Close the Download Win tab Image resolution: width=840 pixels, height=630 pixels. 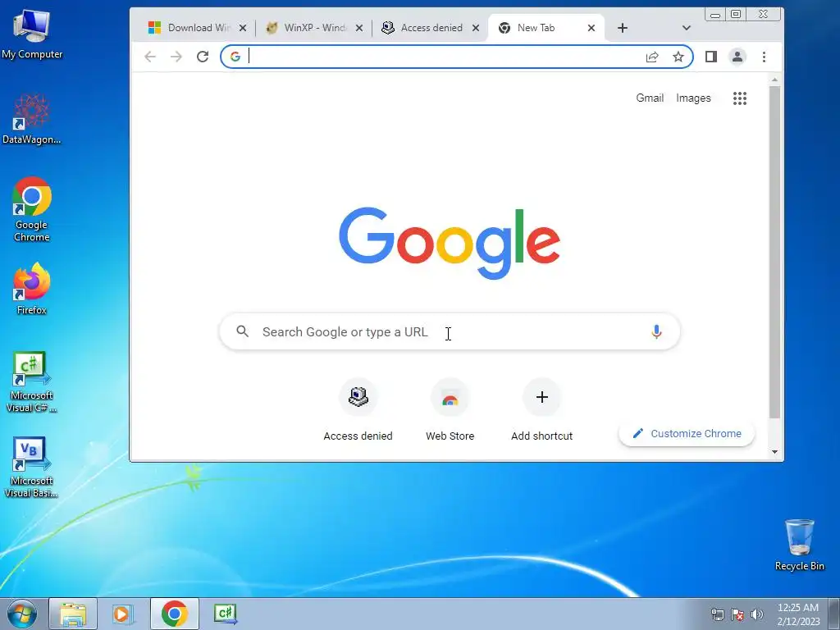pyautogui.click(x=243, y=28)
